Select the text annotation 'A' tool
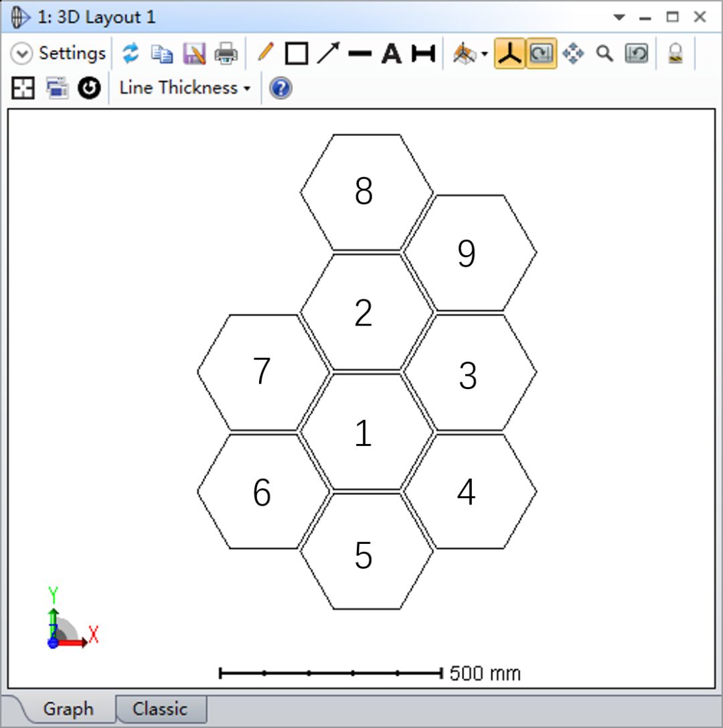723x728 pixels. pos(391,54)
